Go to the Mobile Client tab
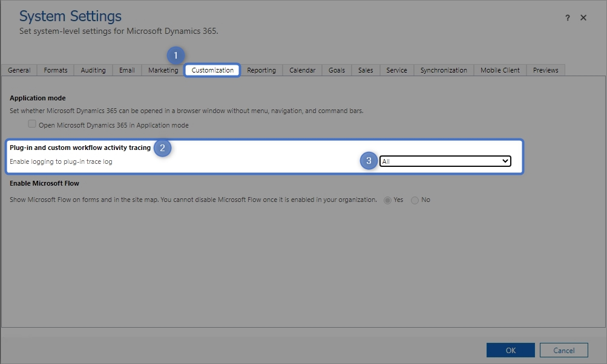Screen dimensions: 607x364 (500, 70)
